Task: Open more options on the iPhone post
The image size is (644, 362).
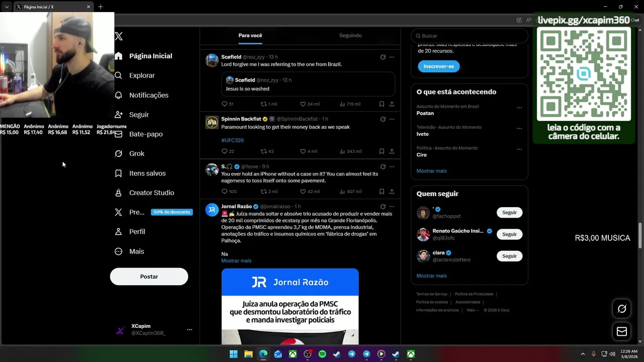Action: pos(392,166)
